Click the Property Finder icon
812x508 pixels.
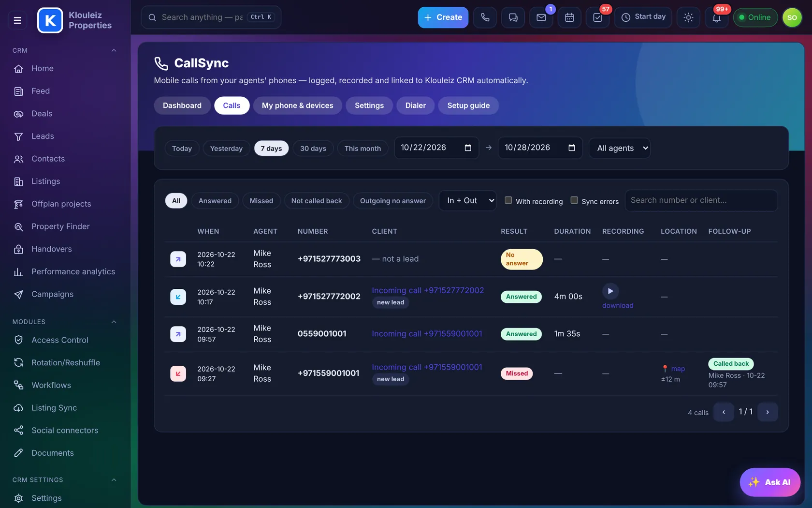click(x=18, y=227)
